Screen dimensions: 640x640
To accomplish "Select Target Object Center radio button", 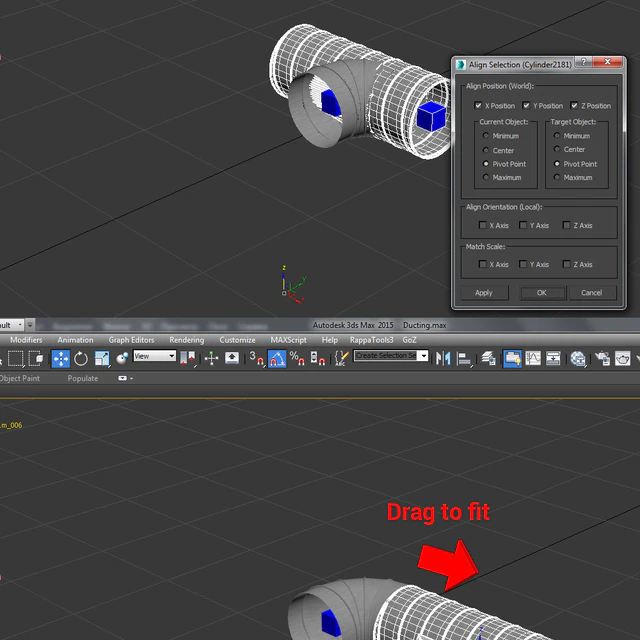I will point(557,149).
